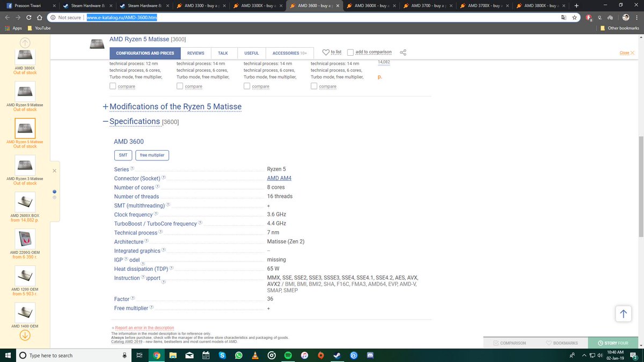
Task: Close the left sidebar panel with the X
Action: tap(55, 171)
